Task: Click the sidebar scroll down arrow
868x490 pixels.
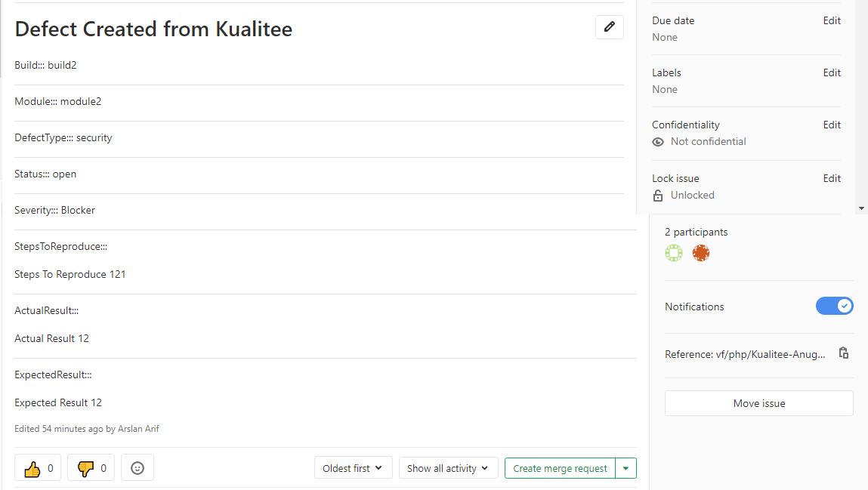Action: point(861,208)
